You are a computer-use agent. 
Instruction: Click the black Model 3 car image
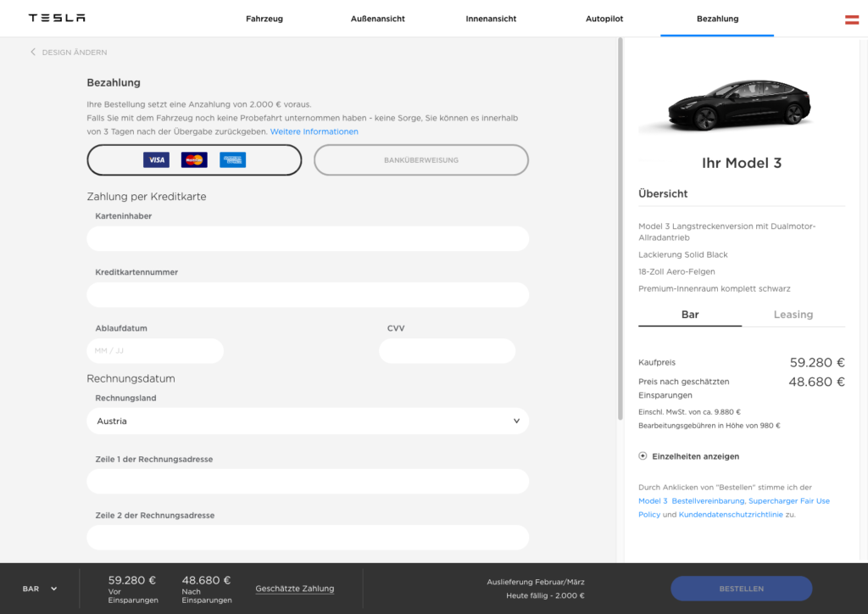point(739,105)
